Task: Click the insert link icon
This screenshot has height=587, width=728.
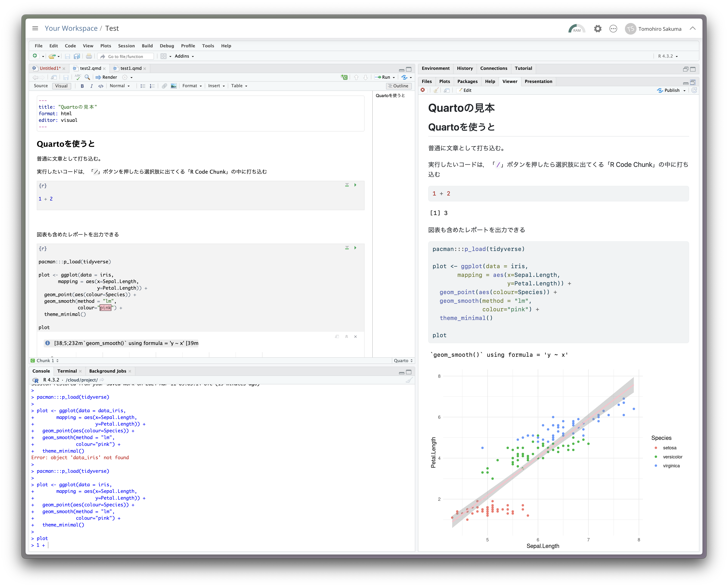Action: click(x=164, y=86)
